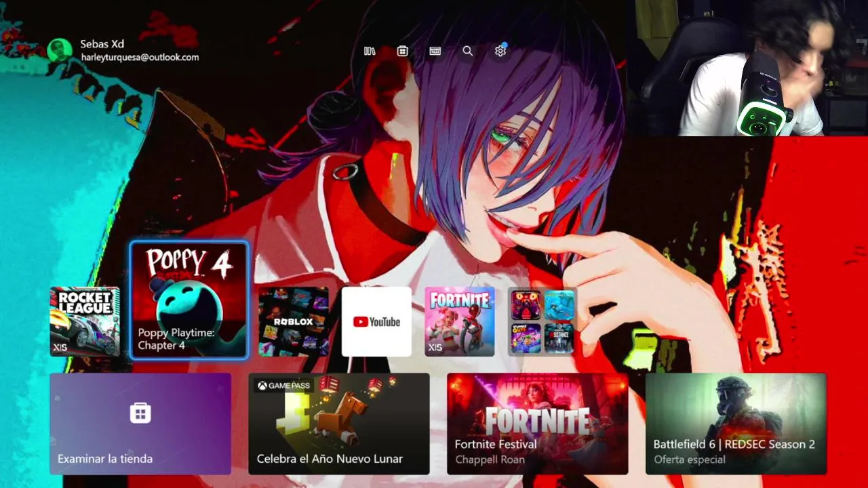Open Fortnite Festival Chappell Roan card

click(x=538, y=424)
